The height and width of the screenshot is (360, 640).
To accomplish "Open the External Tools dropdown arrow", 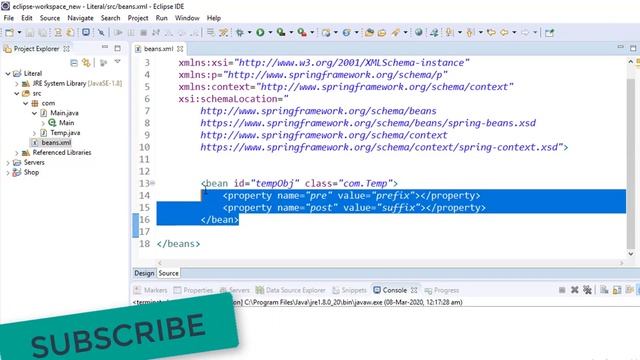I will (x=313, y=33).
